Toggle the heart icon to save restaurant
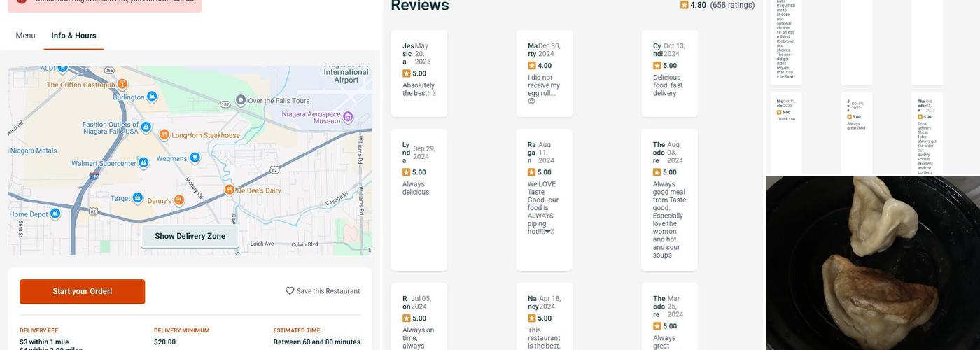The image size is (980, 350). (290, 291)
